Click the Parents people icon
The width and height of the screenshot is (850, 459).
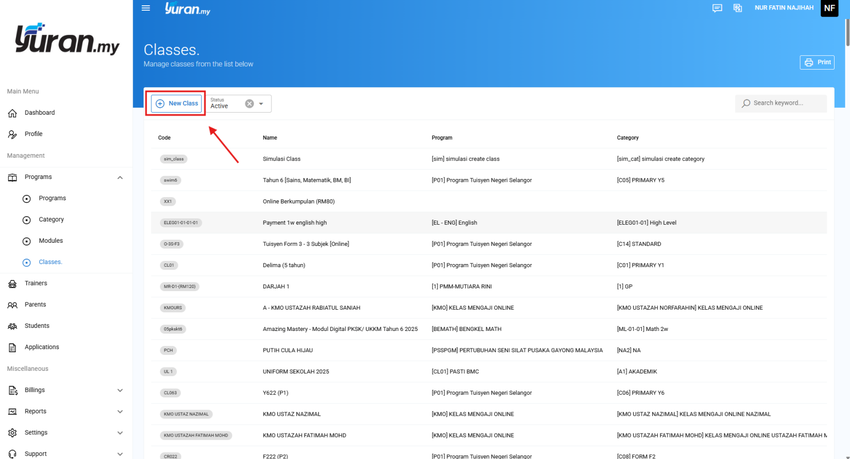12,305
